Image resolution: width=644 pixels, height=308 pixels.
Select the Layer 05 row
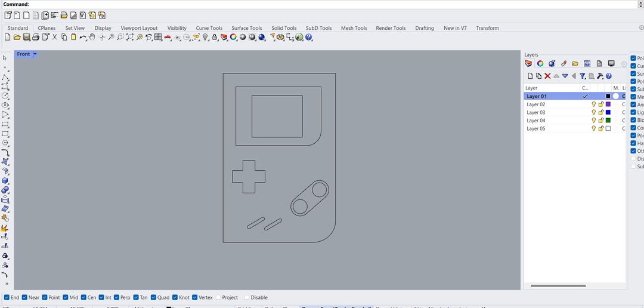coord(575,129)
